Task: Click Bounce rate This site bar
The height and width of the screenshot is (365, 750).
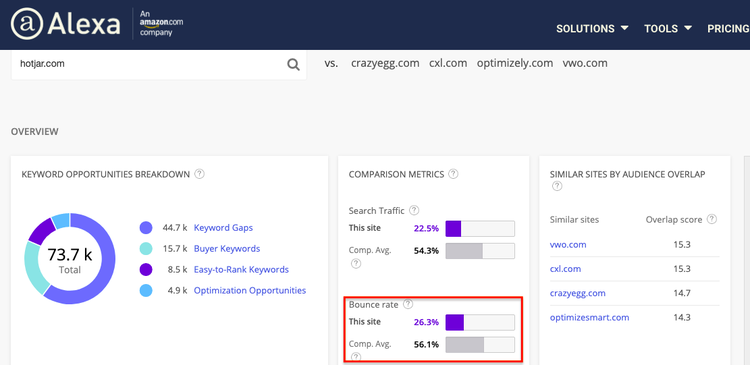Action: (x=480, y=322)
